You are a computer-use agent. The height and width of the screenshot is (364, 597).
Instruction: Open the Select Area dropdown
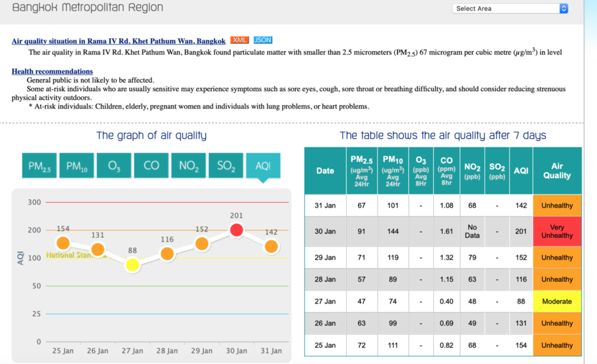(510, 8)
